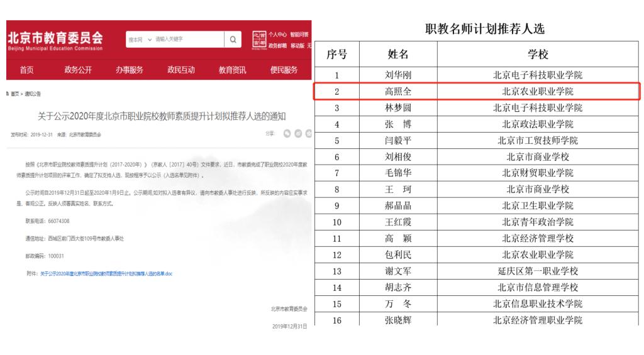Select 政民互动 in the navigation bar
The height and width of the screenshot is (355, 644).
[180, 70]
